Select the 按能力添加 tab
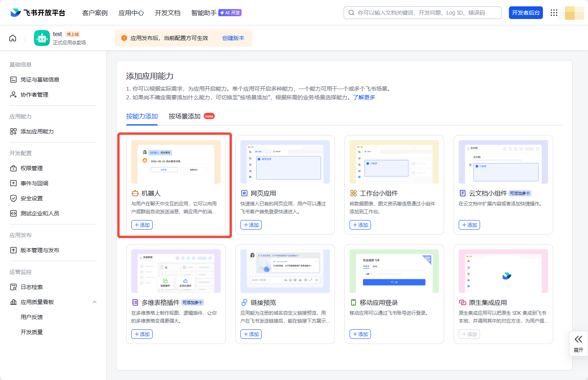Image resolution: width=588 pixels, height=380 pixels. (x=142, y=116)
